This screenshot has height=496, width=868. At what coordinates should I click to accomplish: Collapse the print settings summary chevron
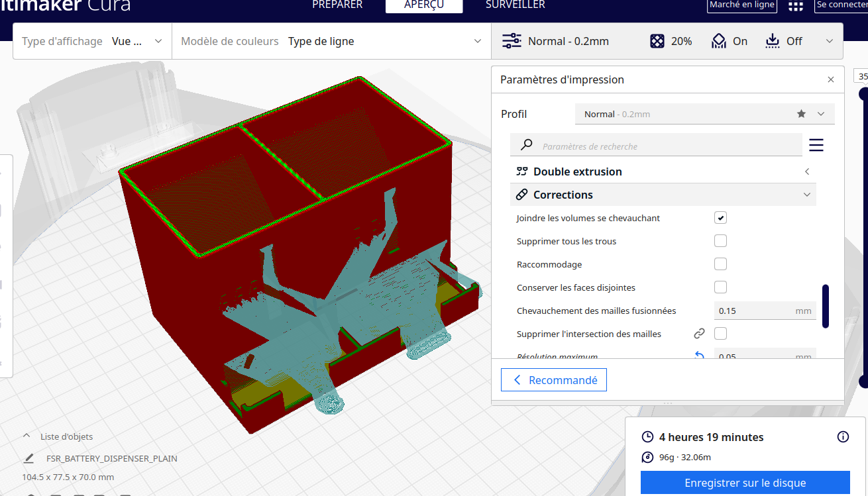(x=830, y=41)
